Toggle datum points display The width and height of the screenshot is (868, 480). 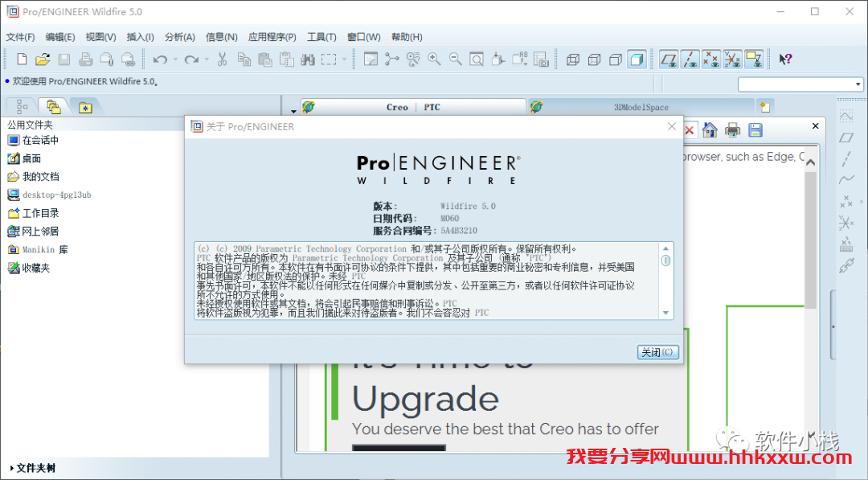[710, 59]
